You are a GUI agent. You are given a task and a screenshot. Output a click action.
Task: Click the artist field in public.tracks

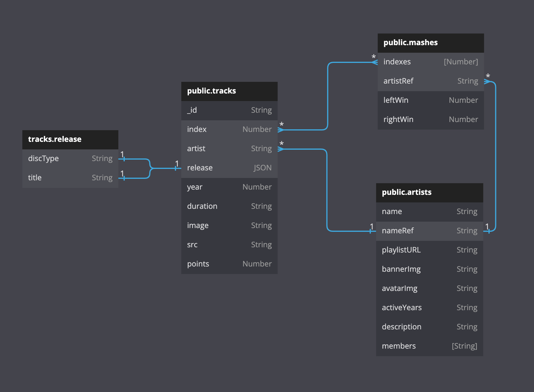(x=229, y=149)
